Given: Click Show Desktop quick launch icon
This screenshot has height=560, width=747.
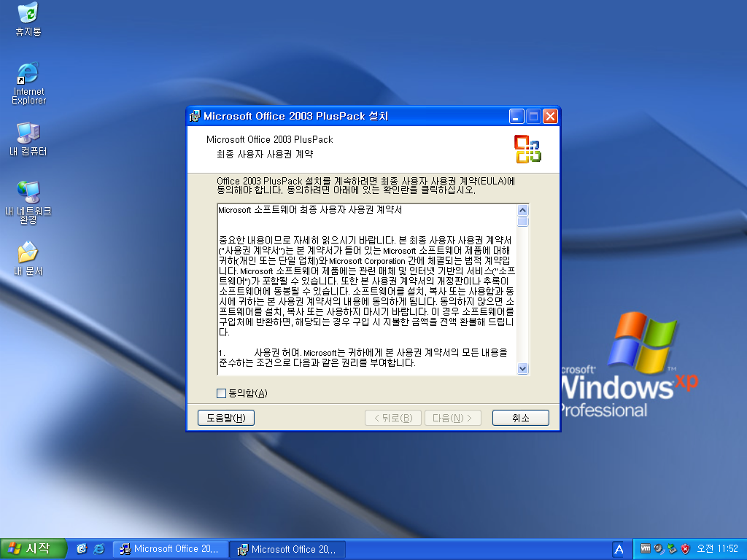Looking at the screenshot, I should [x=82, y=549].
